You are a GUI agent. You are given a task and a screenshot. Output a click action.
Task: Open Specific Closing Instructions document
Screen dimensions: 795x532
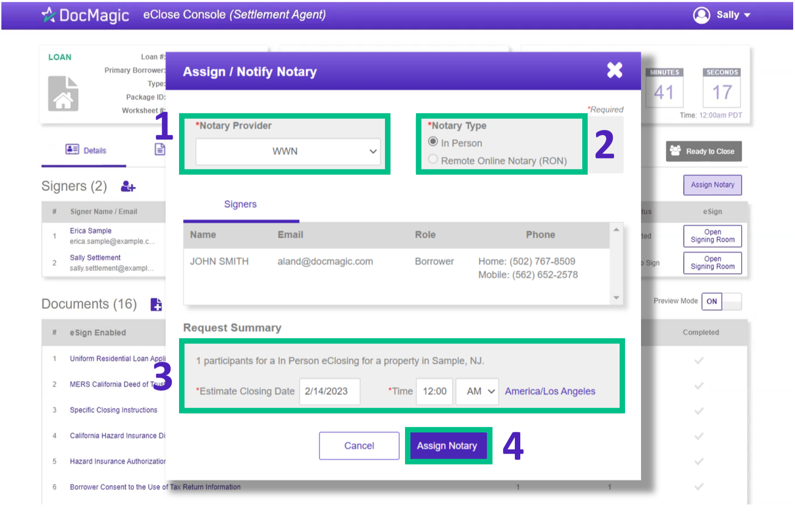pyautogui.click(x=113, y=410)
